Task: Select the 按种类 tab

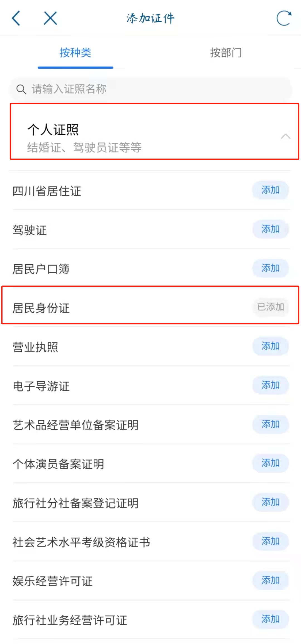Action: (75, 52)
